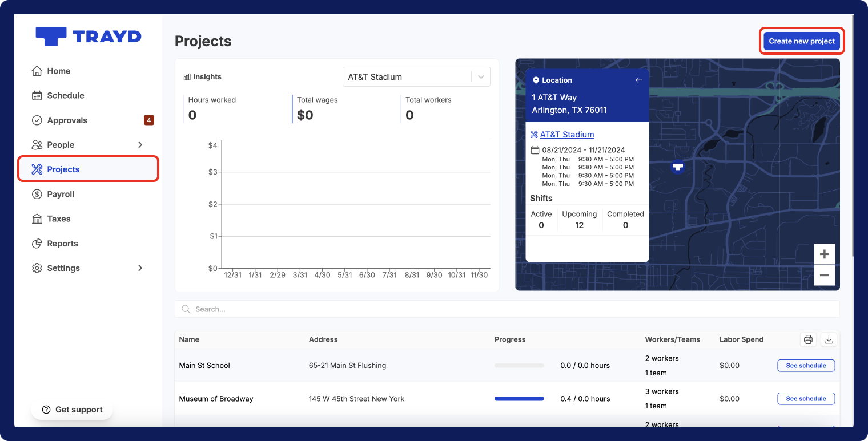This screenshot has height=441, width=868.
Task: Open the AT&T Stadium link in card
Action: coord(567,135)
